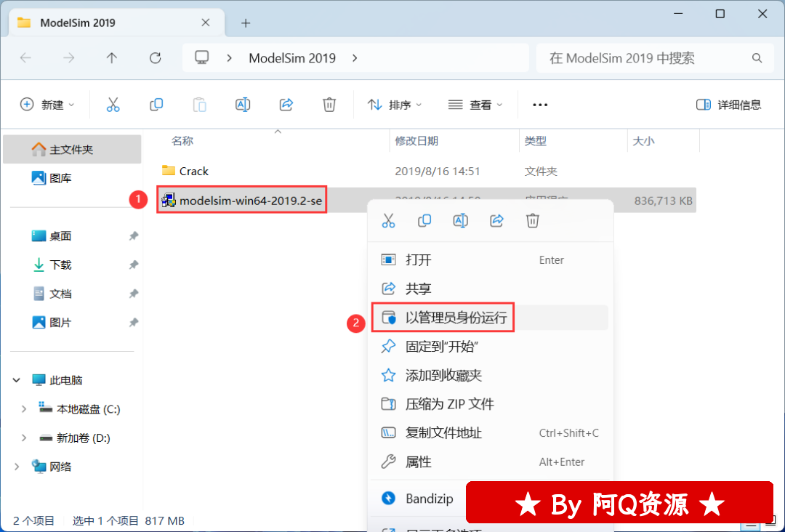785x532 pixels.
Task: Open the 新建 dropdown
Action: coord(47,105)
